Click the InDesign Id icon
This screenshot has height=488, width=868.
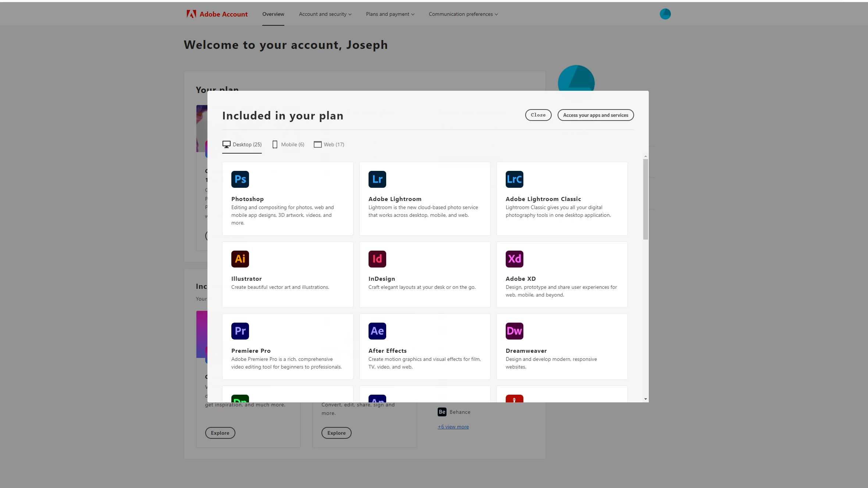click(377, 259)
